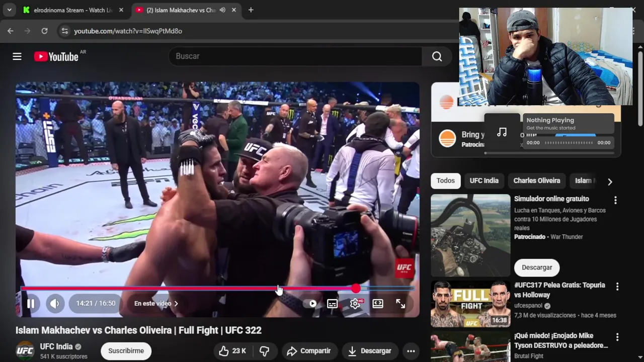
Task: Open '¡Qué miedo! ¡Enojado Mike Tyson' title
Action: coord(560,340)
